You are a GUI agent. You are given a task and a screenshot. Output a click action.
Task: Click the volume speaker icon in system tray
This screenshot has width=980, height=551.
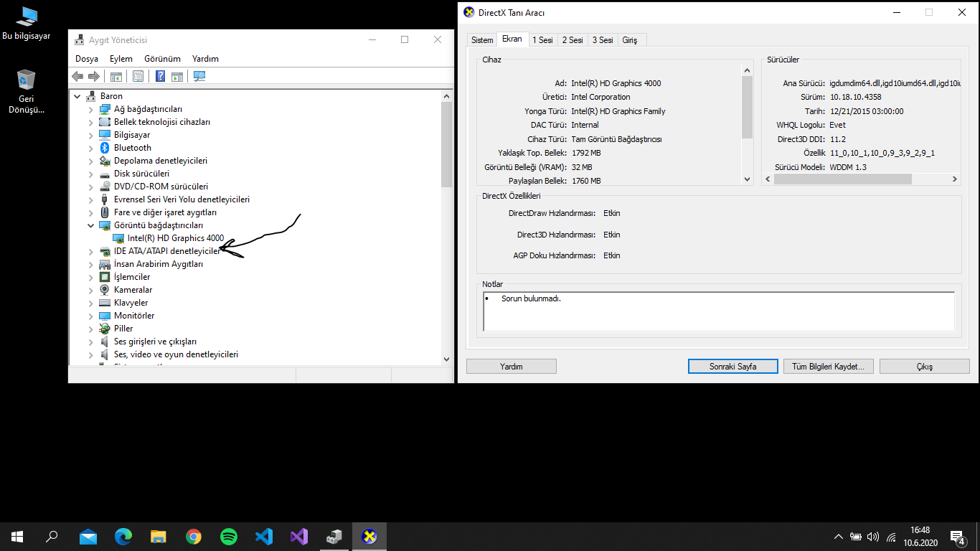coord(873,537)
